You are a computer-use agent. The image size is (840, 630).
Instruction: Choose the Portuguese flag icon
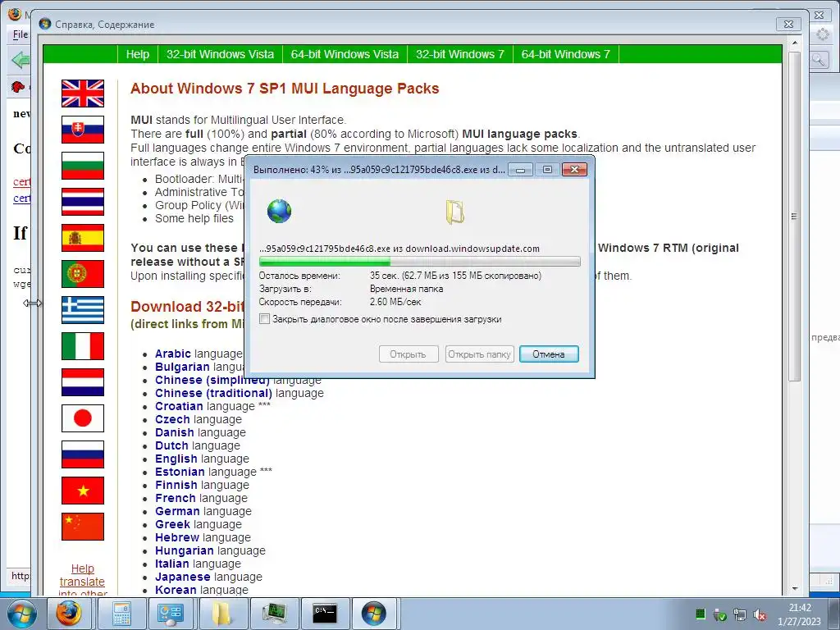(x=83, y=274)
